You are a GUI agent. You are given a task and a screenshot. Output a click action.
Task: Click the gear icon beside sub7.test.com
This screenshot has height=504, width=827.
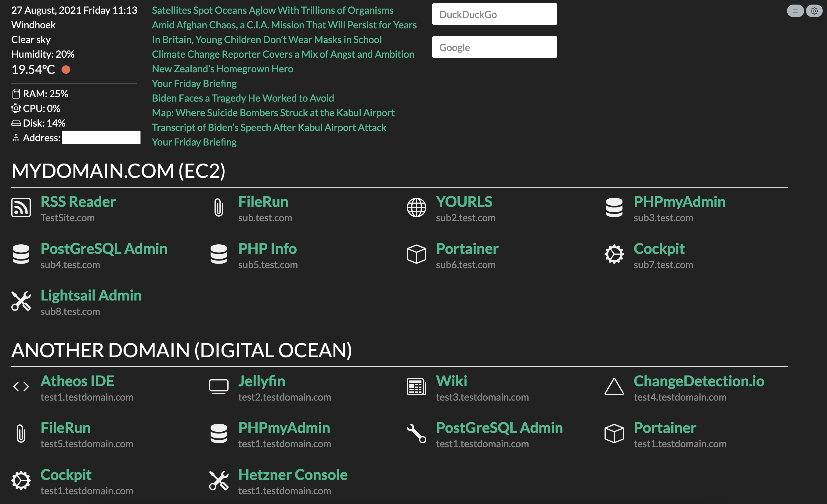614,254
